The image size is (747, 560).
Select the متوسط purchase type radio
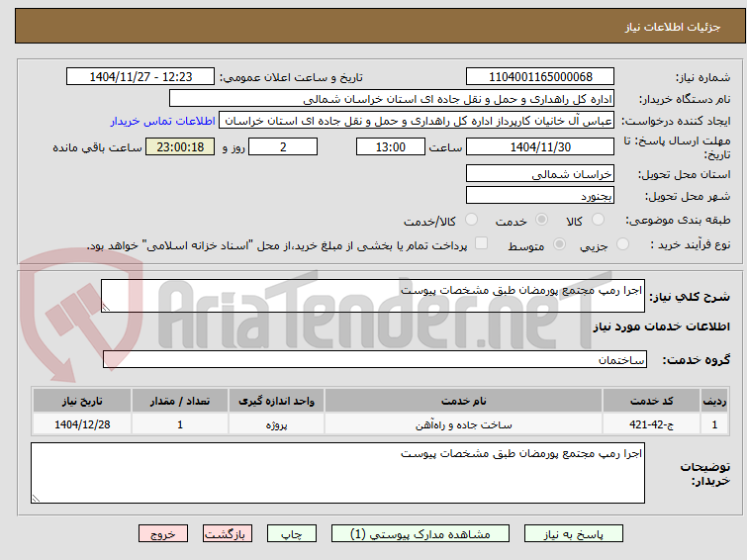pyautogui.click(x=559, y=244)
